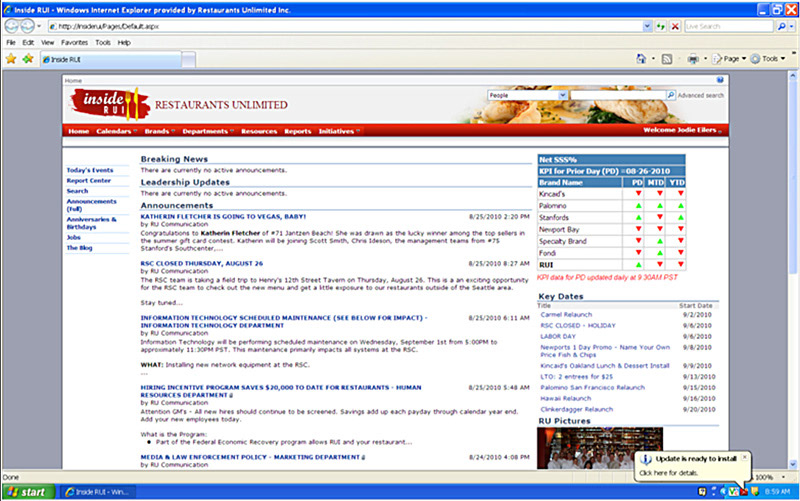Expand the Page toolbar menu

[730, 59]
